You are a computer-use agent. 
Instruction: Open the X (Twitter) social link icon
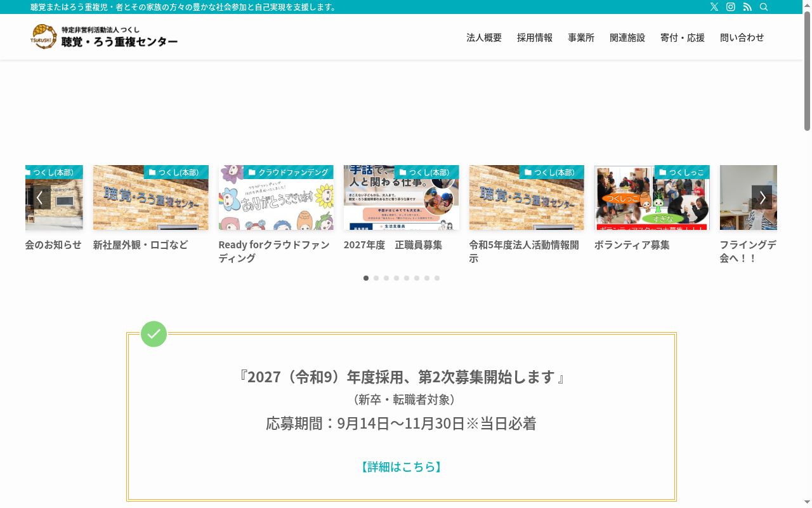pyautogui.click(x=714, y=7)
